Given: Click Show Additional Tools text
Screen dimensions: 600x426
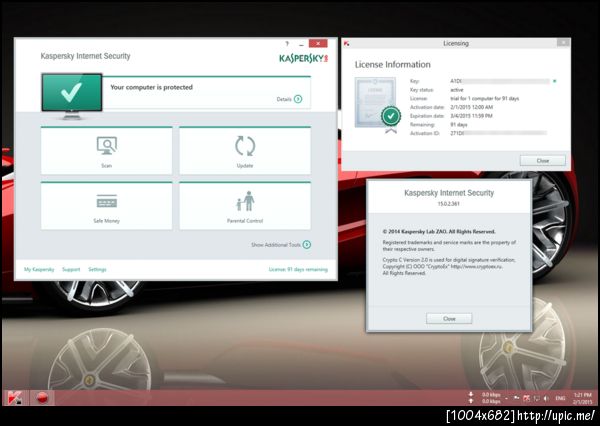Looking at the screenshot, I should (x=276, y=245).
